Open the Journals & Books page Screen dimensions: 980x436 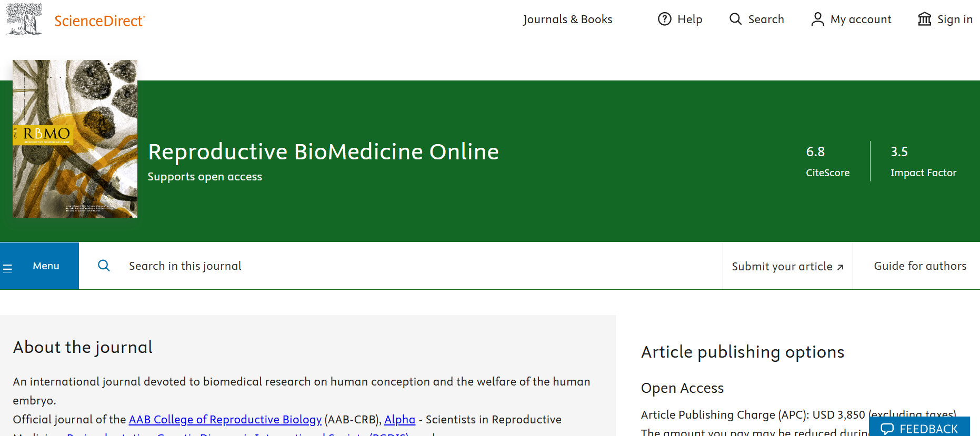pyautogui.click(x=567, y=19)
